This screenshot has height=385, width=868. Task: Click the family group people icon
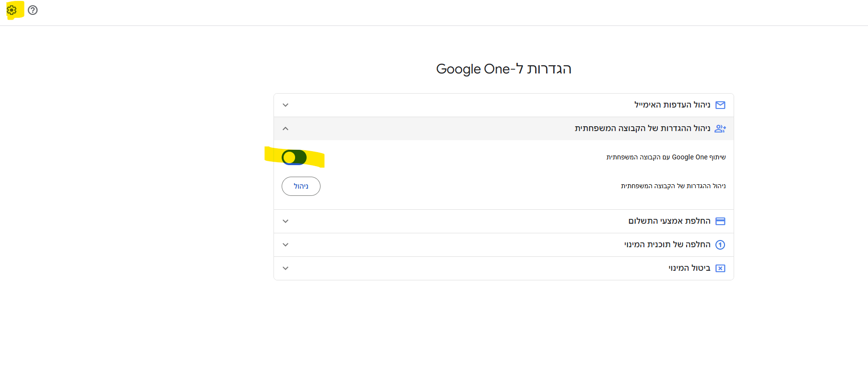720,129
